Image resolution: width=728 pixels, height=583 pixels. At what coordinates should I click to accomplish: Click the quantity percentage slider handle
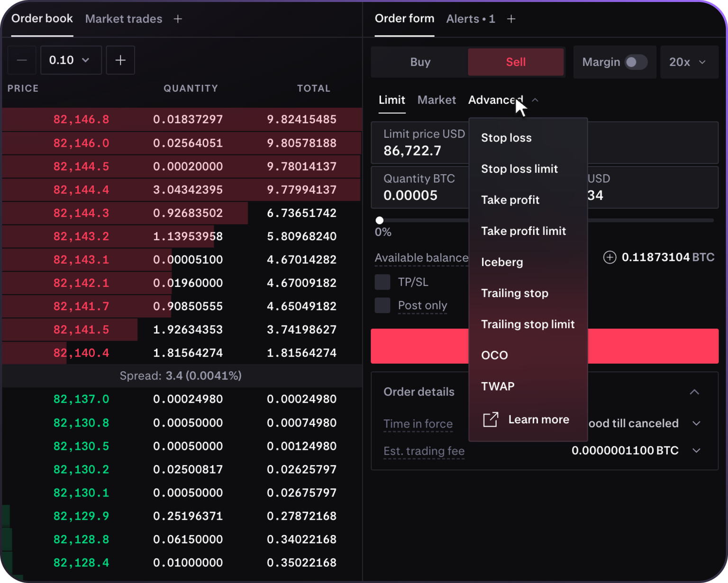click(x=380, y=220)
